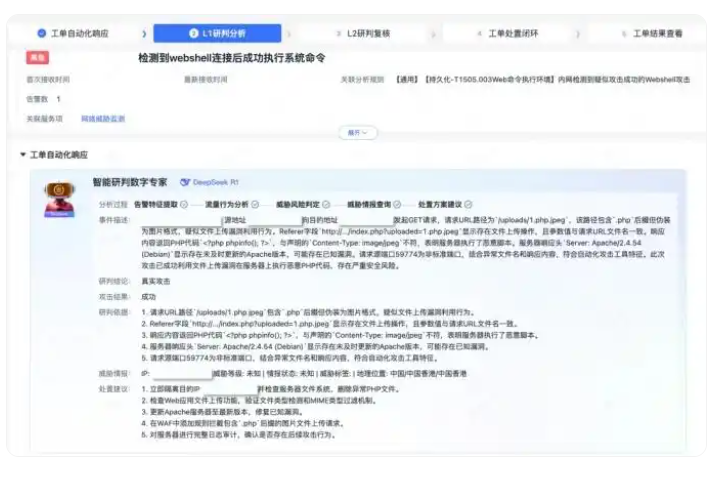
Task: Click the chevron arrow after the 工单自动化响应 step
Action: 144,34
